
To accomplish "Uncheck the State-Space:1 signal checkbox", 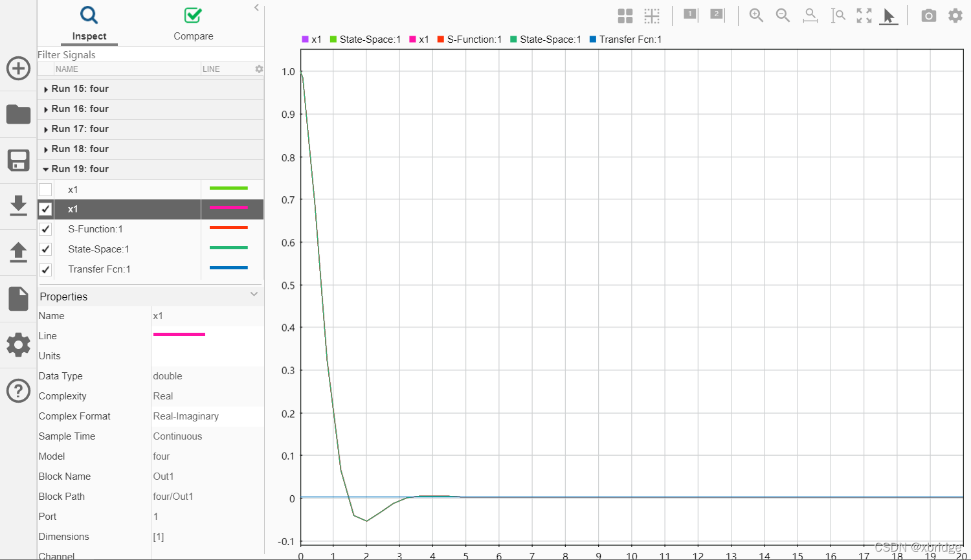I will click(45, 249).
